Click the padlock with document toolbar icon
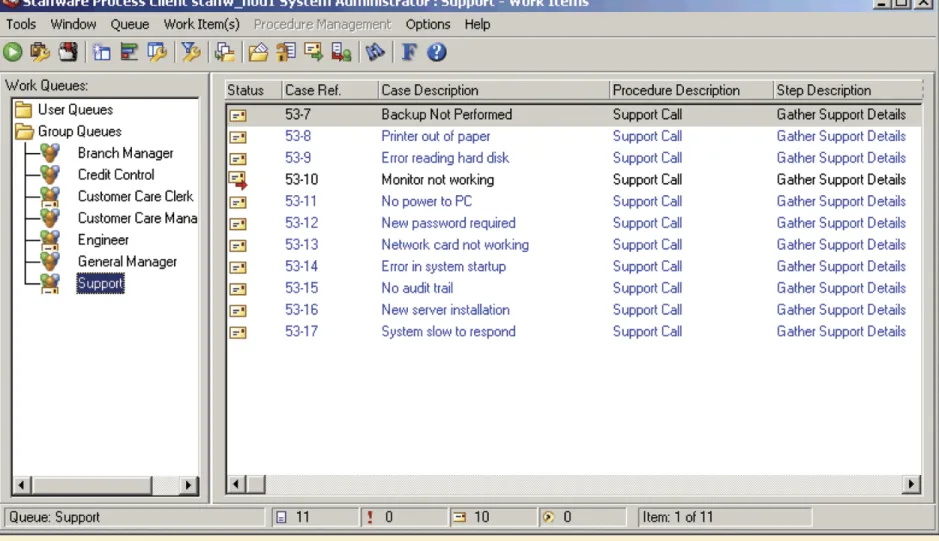Screen dimensions: 939x541 point(286,52)
